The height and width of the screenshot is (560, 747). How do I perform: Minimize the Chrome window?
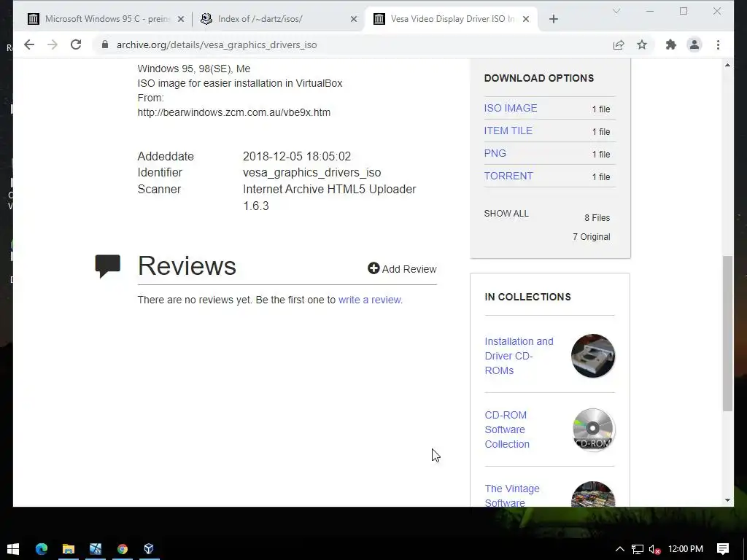tap(650, 11)
